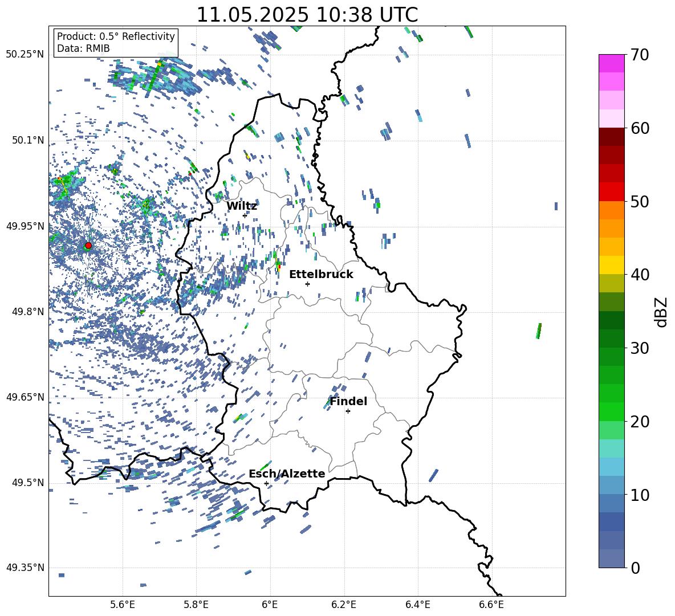The image size is (675, 616).
Task: Click the light cyan colorbar segment near 15
Action: point(611,448)
